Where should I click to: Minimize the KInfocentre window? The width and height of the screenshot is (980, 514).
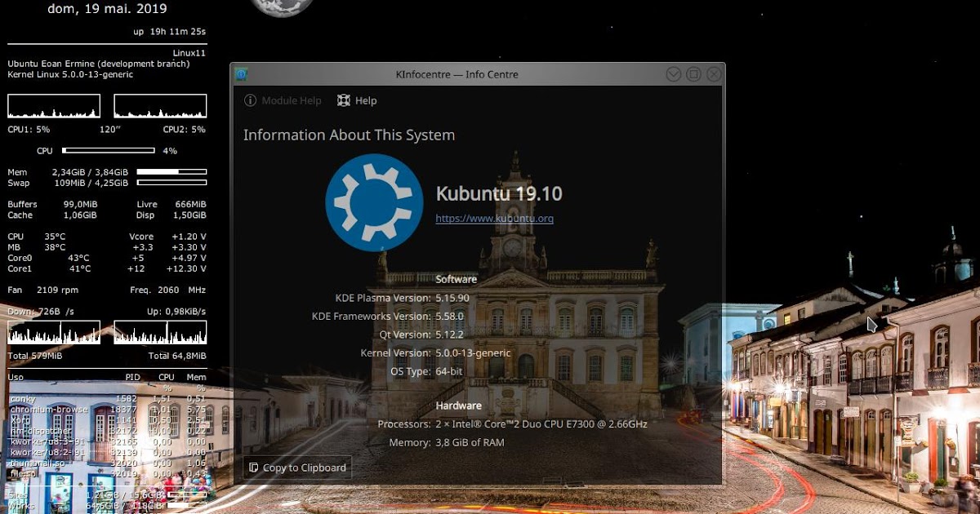pyautogui.click(x=674, y=74)
